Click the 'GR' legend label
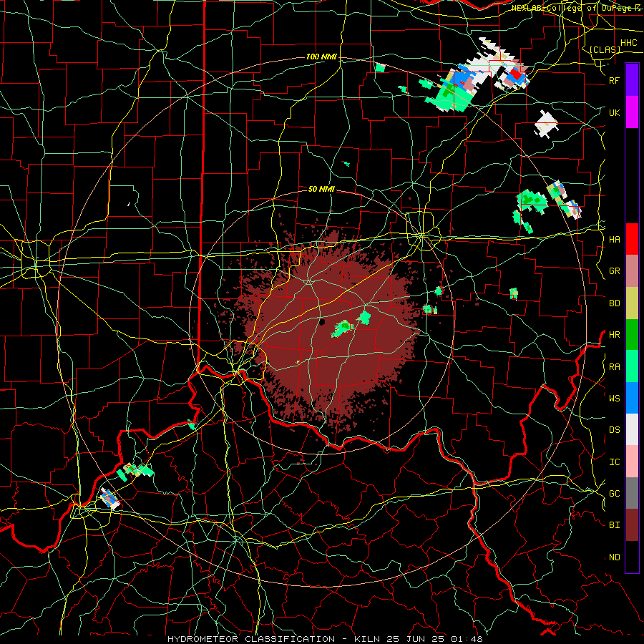The width and height of the screenshot is (644, 644). pyautogui.click(x=614, y=271)
